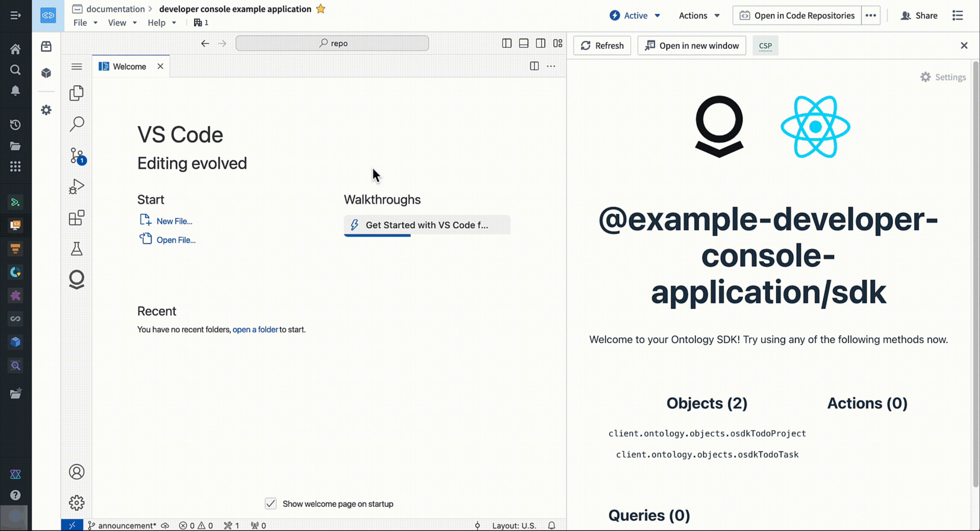Open Get Started with VS Code walkthrough
980x531 pixels.
click(427, 225)
